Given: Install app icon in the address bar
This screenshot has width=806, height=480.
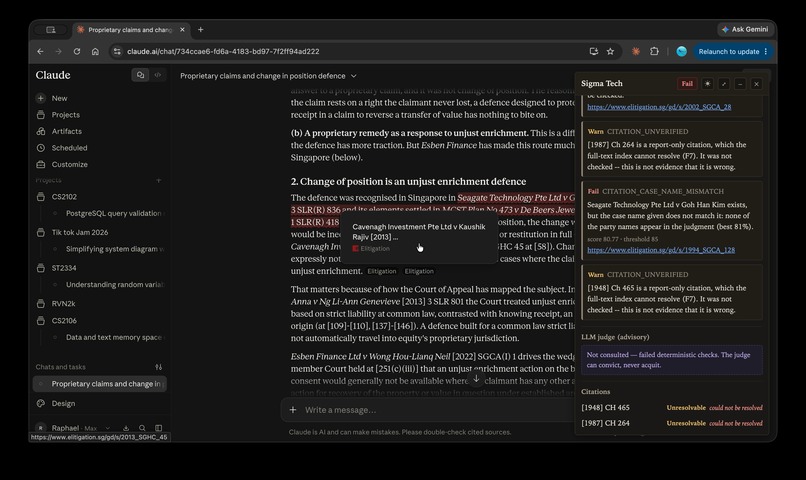Looking at the screenshot, I should pyautogui.click(x=594, y=51).
